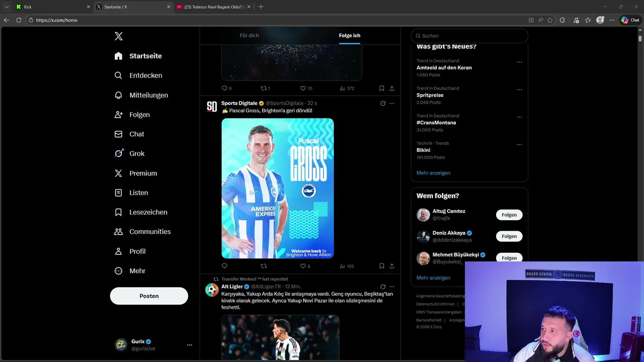Viewport: 644px width, 362px height.
Task: Follow Altuğ Canıtez
Action: pyautogui.click(x=509, y=215)
